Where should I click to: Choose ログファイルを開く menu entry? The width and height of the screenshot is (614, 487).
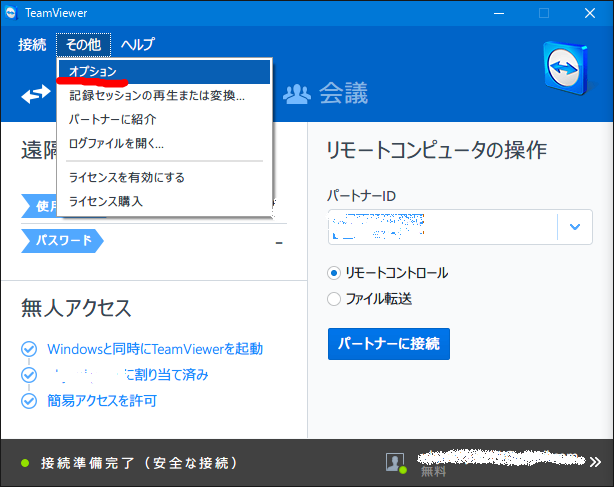click(164, 144)
